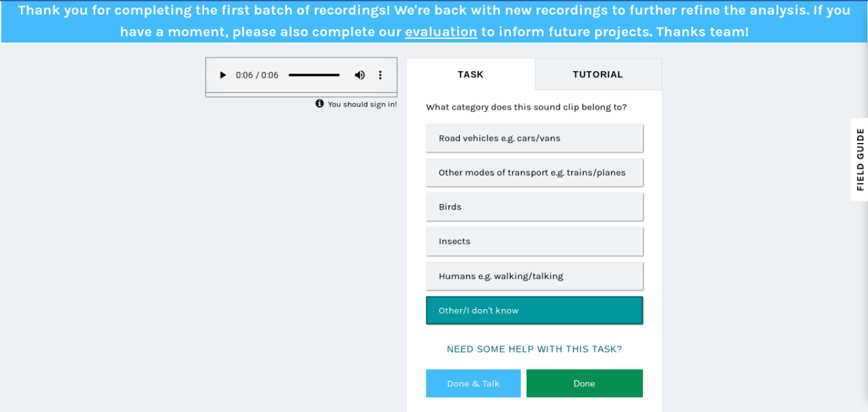Click the info icon beside sign-in notice

pos(319,104)
